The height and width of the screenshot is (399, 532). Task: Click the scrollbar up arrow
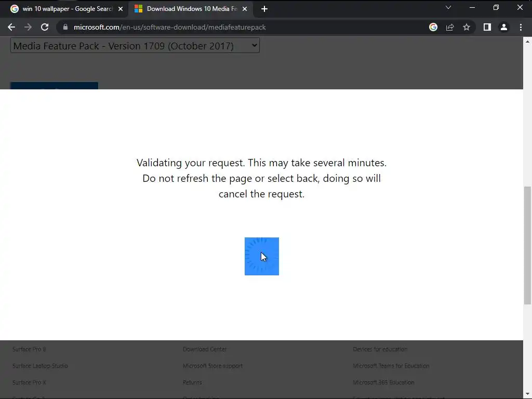click(527, 42)
